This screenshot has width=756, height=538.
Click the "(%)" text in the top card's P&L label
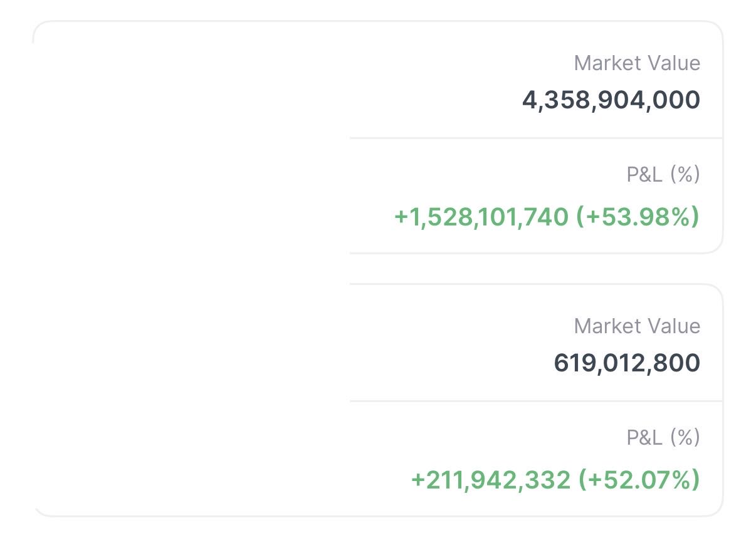click(685, 175)
